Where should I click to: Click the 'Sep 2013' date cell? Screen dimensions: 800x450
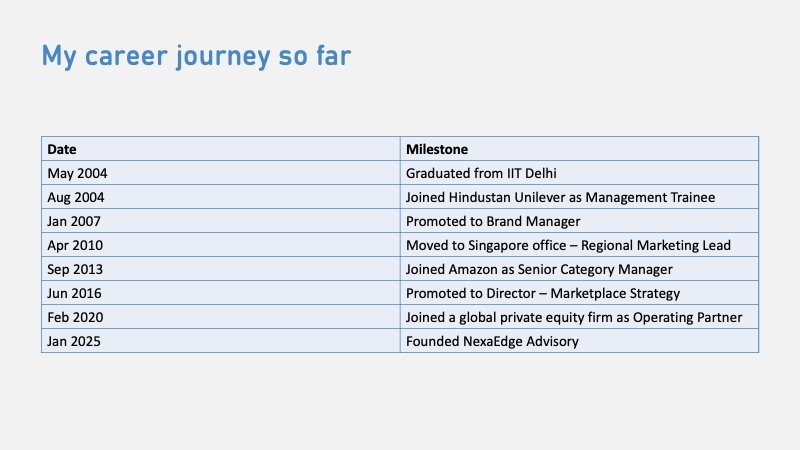(x=220, y=269)
